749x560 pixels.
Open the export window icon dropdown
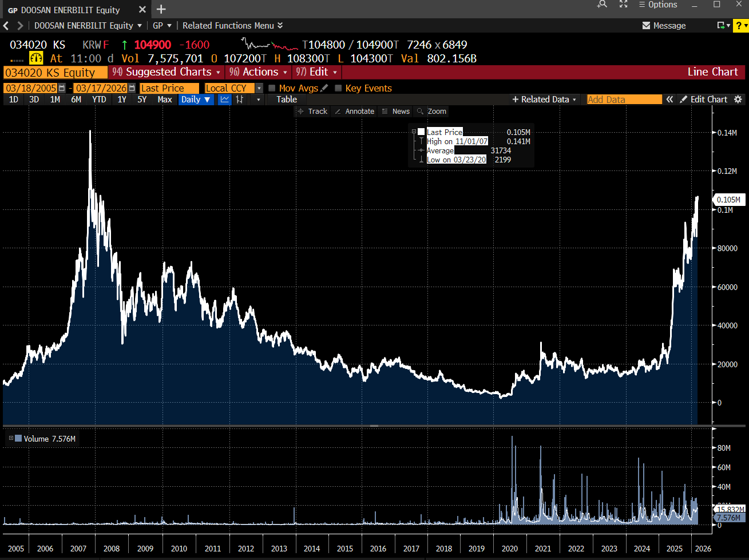(724, 26)
